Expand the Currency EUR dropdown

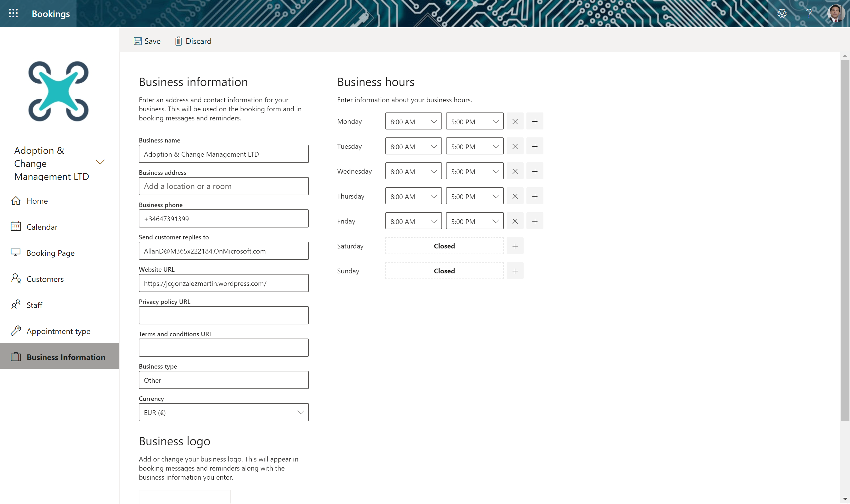click(224, 412)
